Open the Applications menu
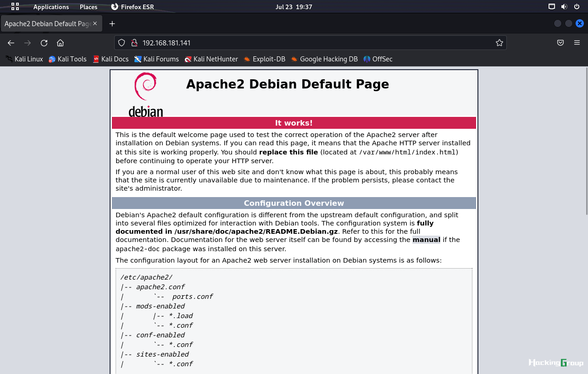Screen dimensions: 588x374 (51, 7)
